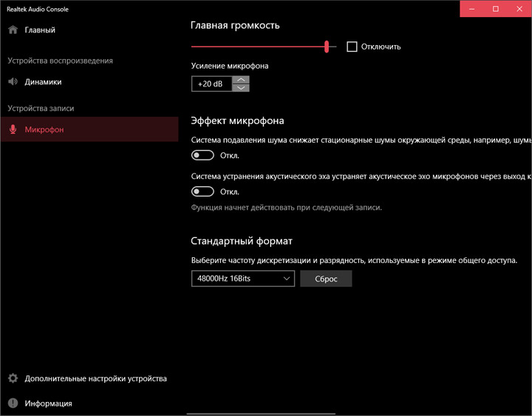Click the Стандартный формат heading
532x416 pixels.
point(242,242)
